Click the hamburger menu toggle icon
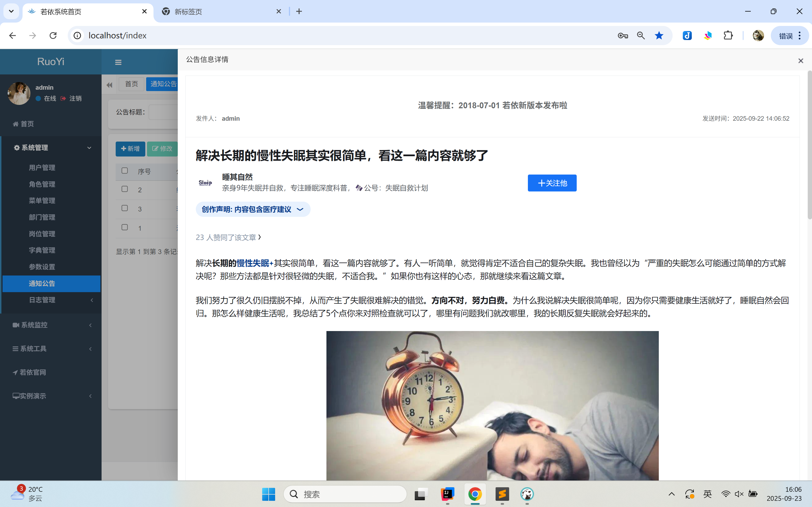This screenshot has height=507, width=812. [118, 62]
